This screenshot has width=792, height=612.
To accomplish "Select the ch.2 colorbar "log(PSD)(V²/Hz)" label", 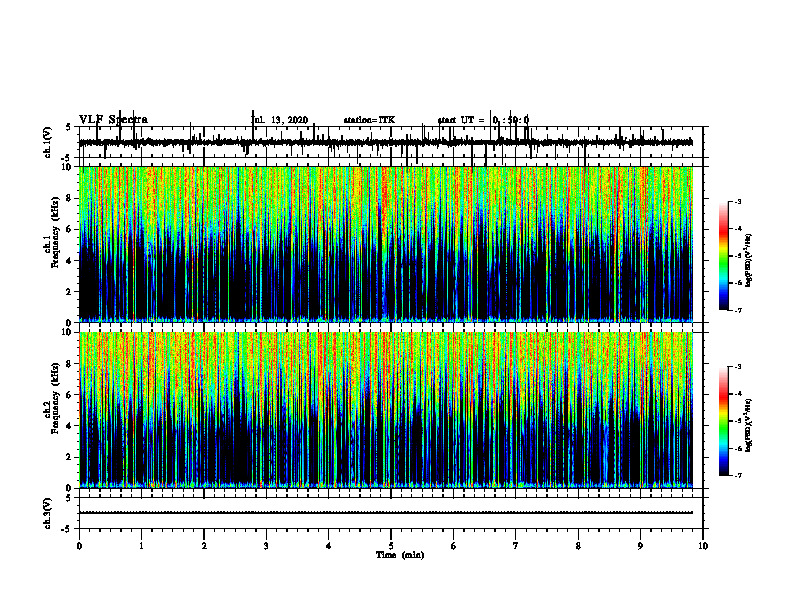I will 749,425.
